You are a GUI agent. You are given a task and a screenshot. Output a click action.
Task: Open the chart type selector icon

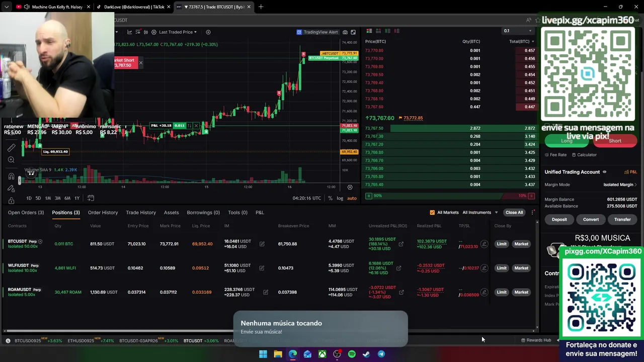[x=129, y=32]
